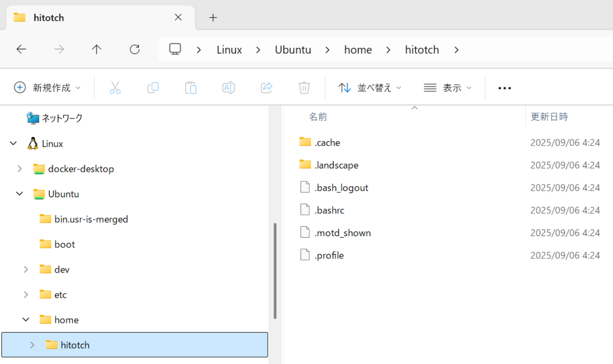Navigate back with the left arrow
This screenshot has width=613, height=364.
(x=21, y=49)
